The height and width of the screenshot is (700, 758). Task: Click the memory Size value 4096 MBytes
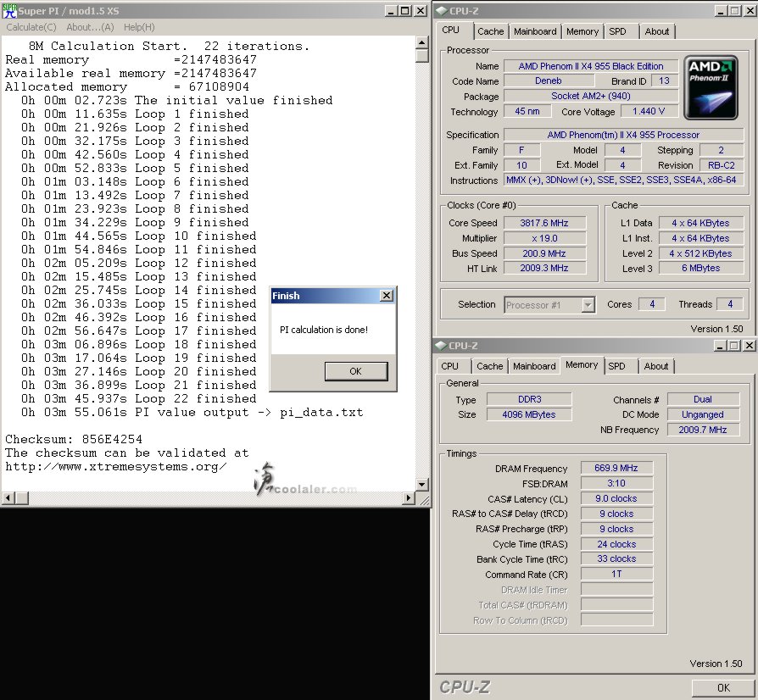529,414
